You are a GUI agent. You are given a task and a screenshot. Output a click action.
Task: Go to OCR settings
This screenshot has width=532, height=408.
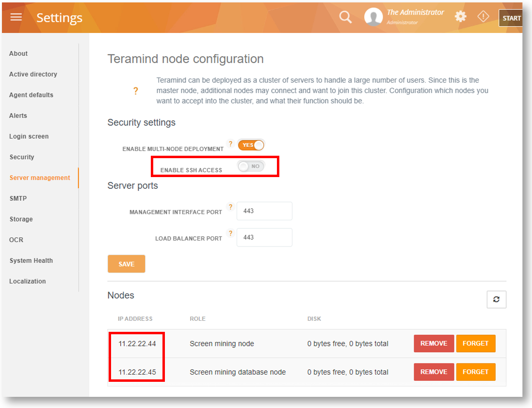(x=16, y=240)
